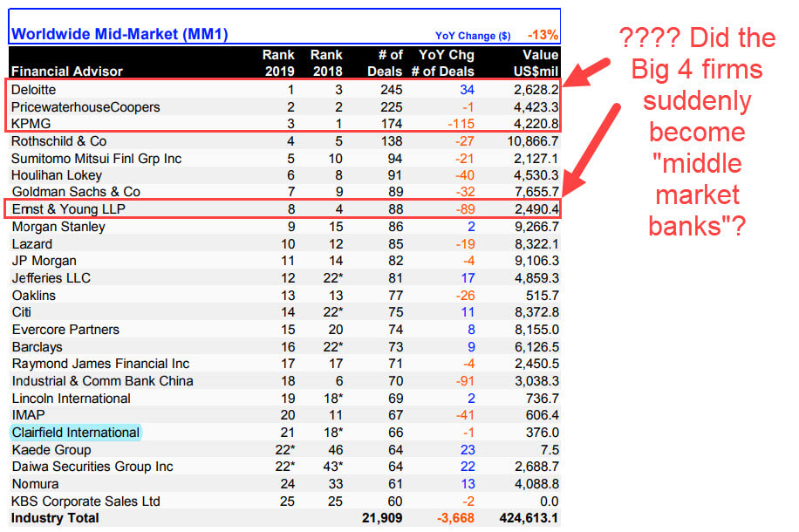The width and height of the screenshot is (799, 532).
Task: Select 'Raymond James Financial Inc'
Action: (x=101, y=364)
